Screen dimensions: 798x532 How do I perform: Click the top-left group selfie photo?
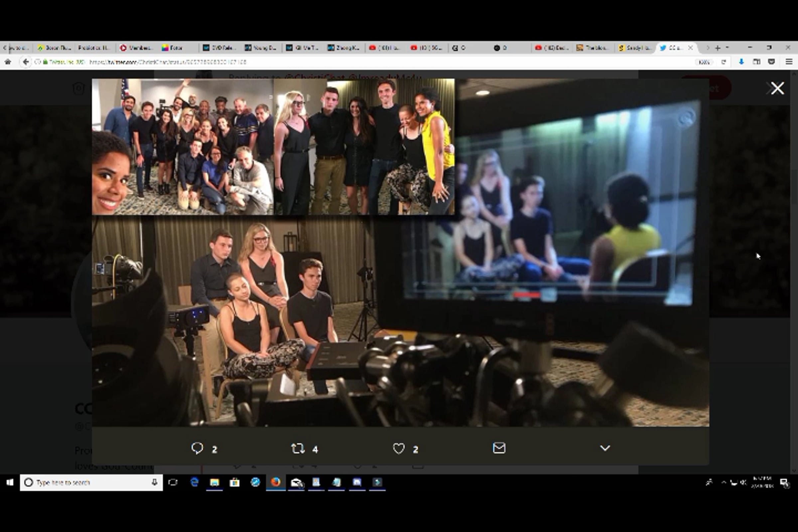(183, 147)
